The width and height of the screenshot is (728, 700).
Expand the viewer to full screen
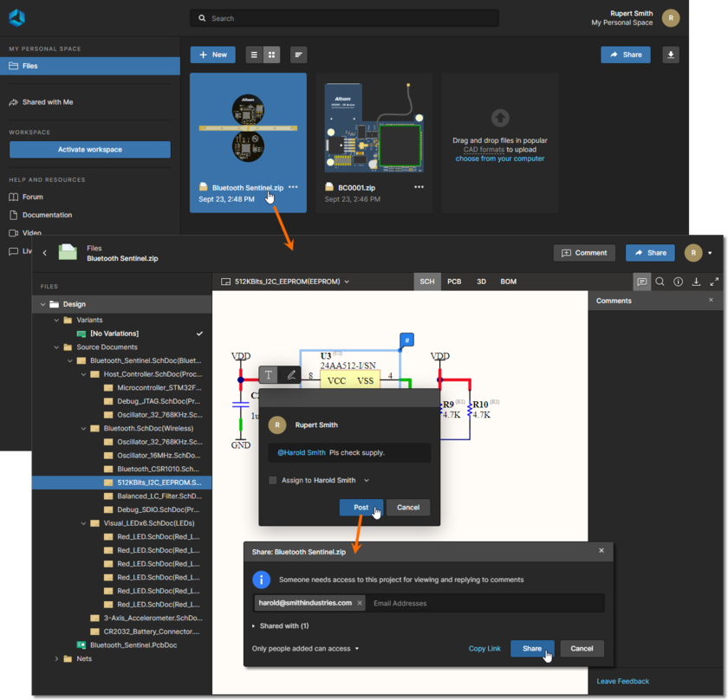[713, 282]
